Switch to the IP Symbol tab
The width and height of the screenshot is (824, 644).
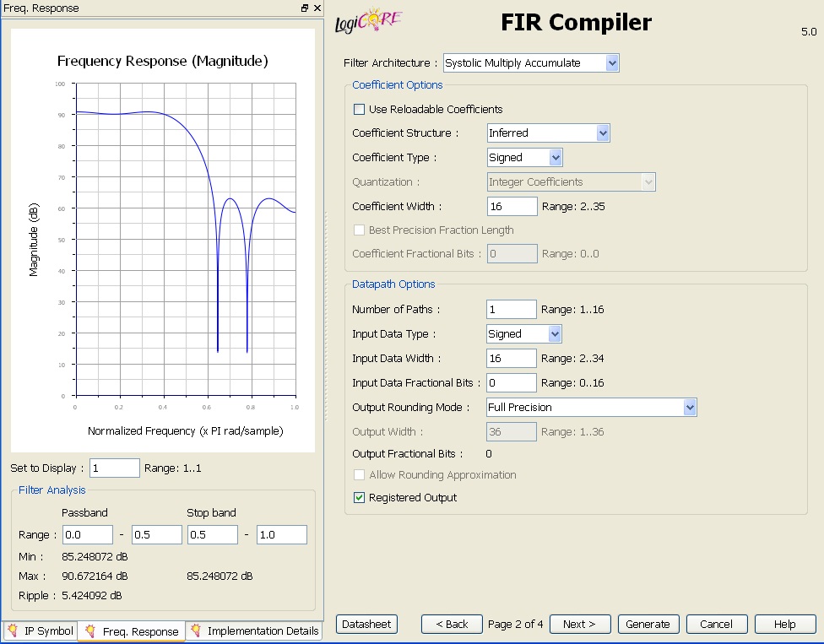point(40,630)
